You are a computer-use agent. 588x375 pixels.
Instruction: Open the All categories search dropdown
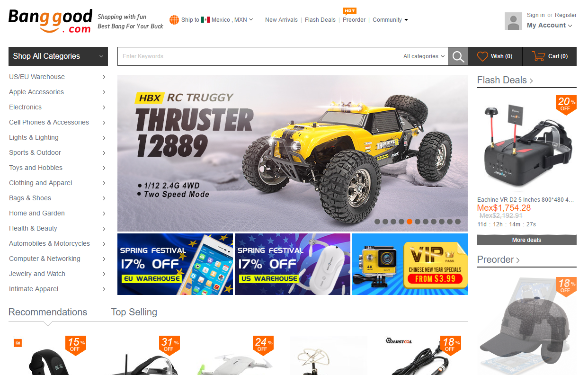point(423,56)
